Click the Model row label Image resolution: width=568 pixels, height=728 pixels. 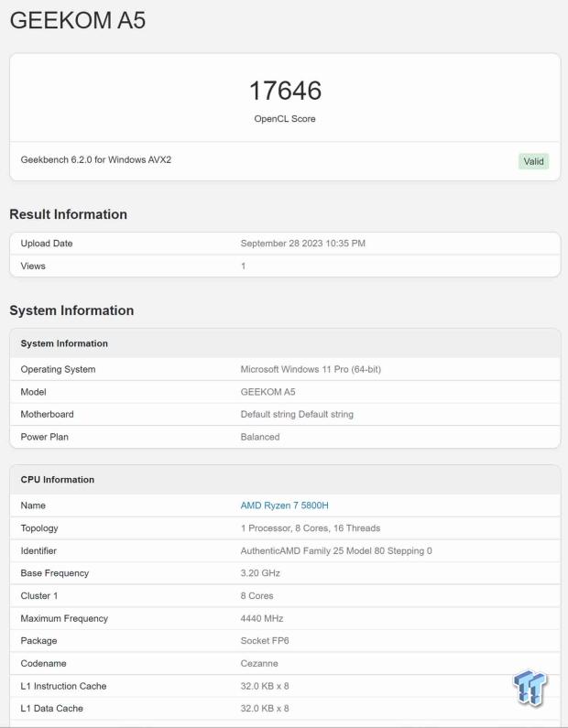(34, 392)
